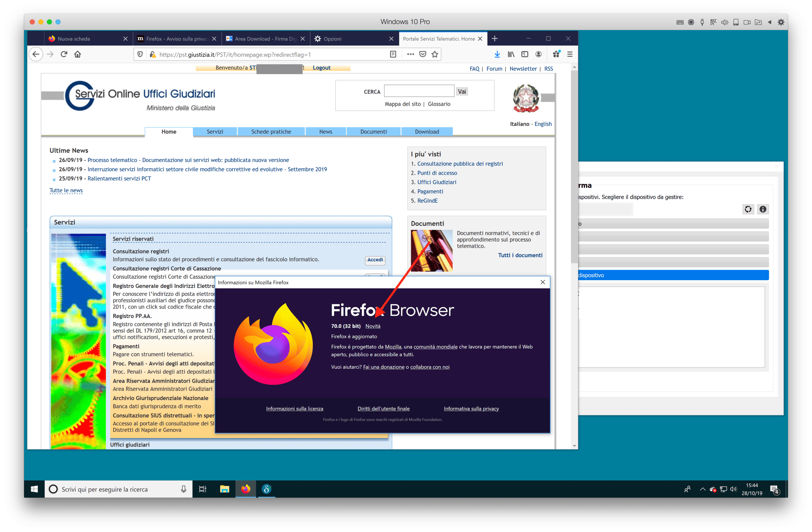Go back with Firefox back arrow

click(36, 54)
